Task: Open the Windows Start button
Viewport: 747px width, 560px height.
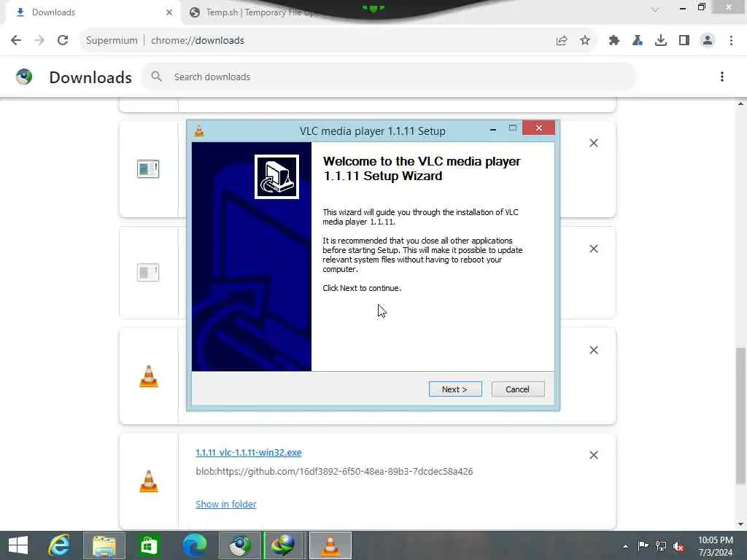Action: pos(18,545)
